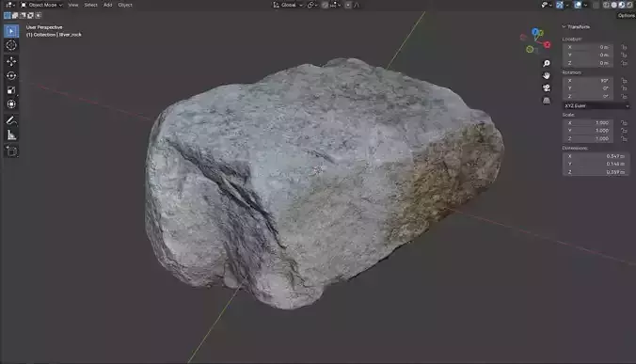636x364 pixels.
Task: Toggle viewport gizmos display
Action: (560, 5)
